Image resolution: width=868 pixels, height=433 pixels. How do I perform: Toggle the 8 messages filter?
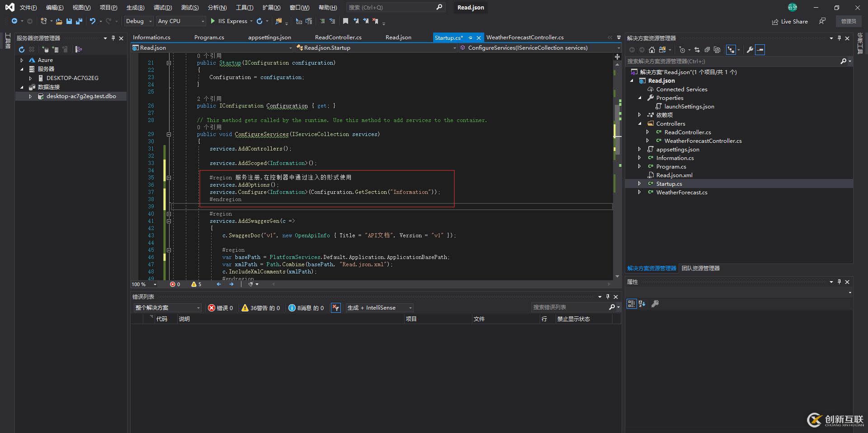point(306,308)
